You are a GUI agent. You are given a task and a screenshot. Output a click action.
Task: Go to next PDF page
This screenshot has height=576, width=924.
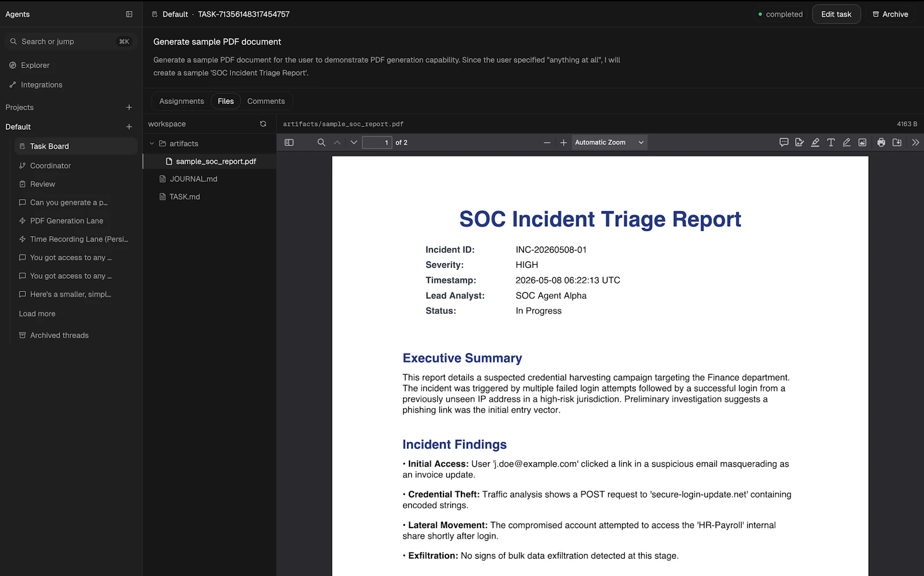354,143
